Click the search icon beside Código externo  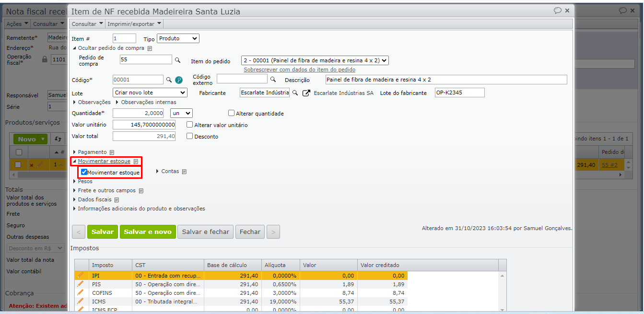tap(273, 79)
